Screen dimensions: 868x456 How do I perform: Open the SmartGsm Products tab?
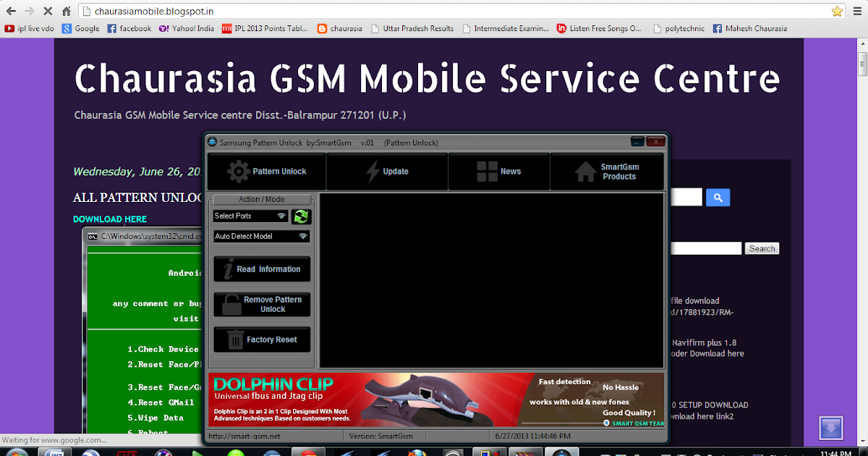click(x=607, y=172)
